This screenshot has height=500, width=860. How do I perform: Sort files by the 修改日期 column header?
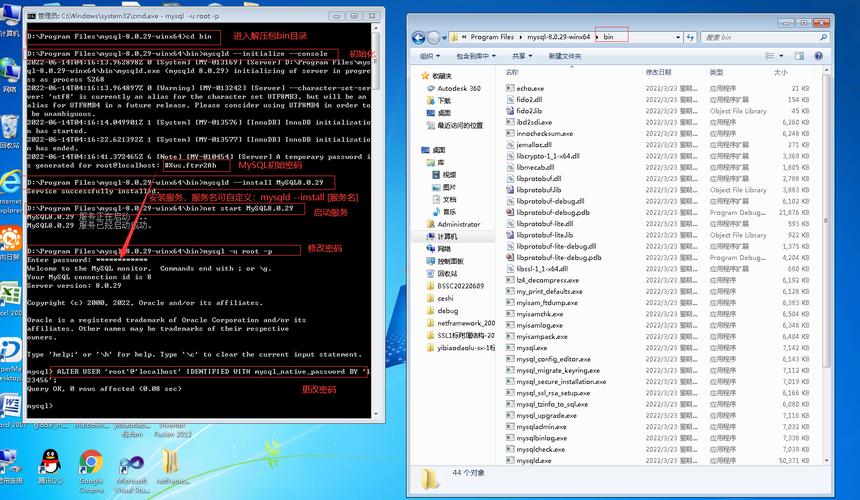coord(658,72)
